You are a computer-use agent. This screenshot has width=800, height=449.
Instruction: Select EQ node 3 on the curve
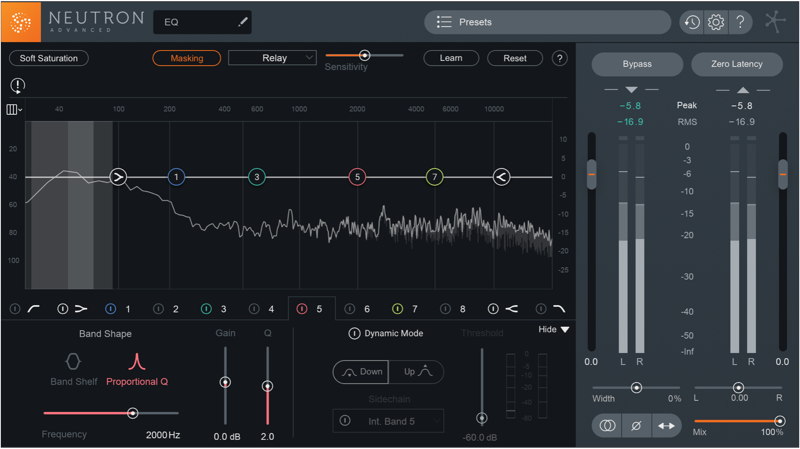tap(257, 177)
